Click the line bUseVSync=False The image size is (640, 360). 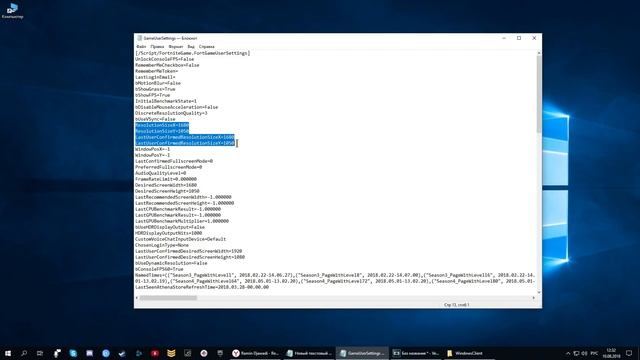coord(155,119)
